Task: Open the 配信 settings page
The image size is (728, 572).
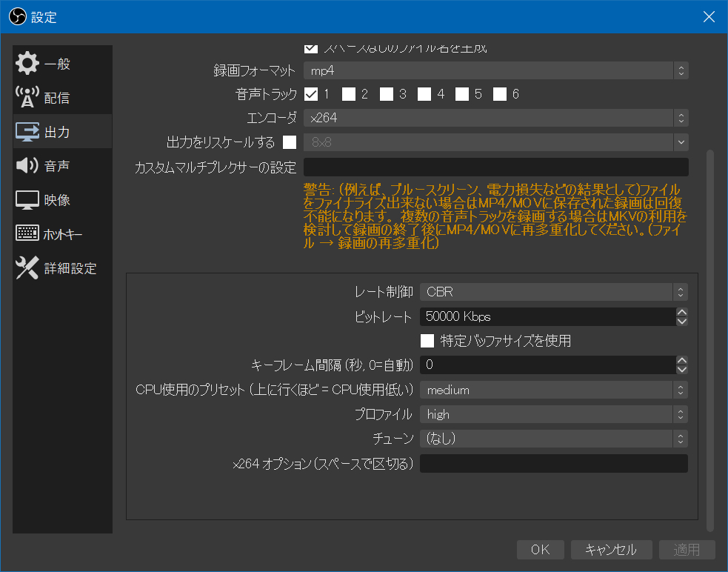Action: 62,97
